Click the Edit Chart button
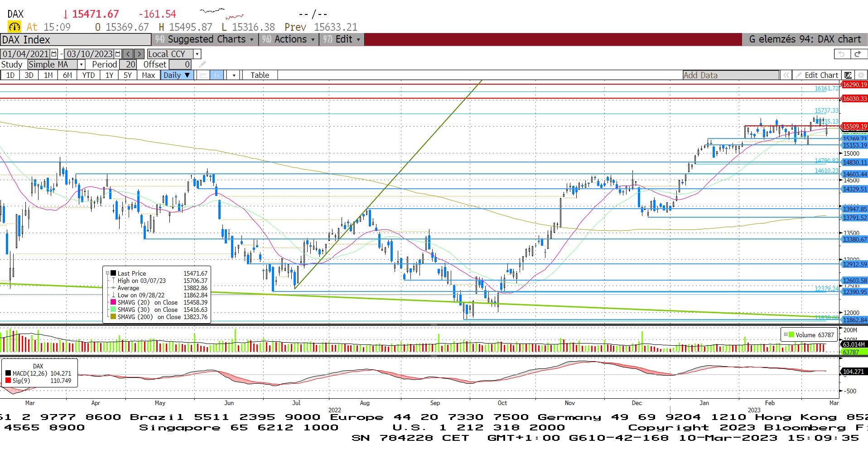 pyautogui.click(x=817, y=75)
